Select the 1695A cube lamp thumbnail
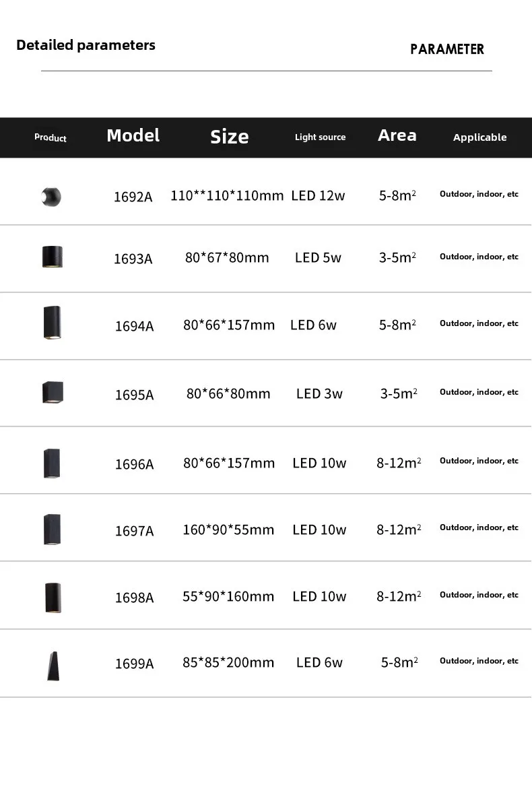 [53, 392]
